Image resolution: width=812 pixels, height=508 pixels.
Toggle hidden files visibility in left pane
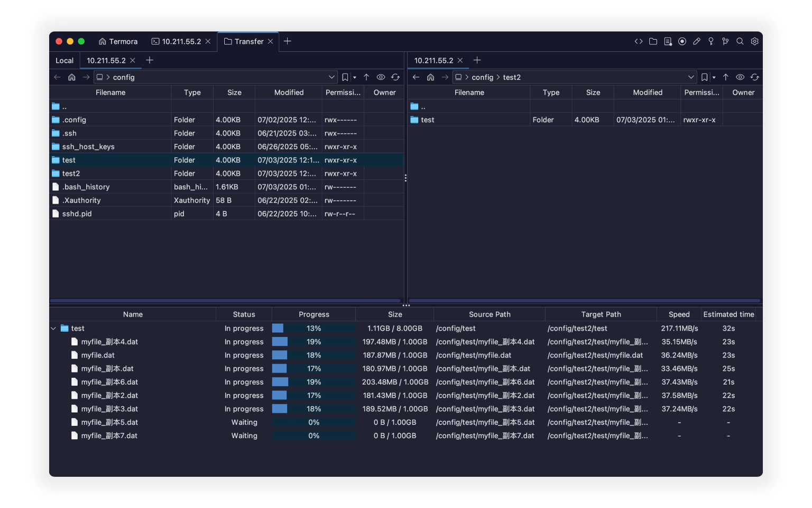click(381, 77)
